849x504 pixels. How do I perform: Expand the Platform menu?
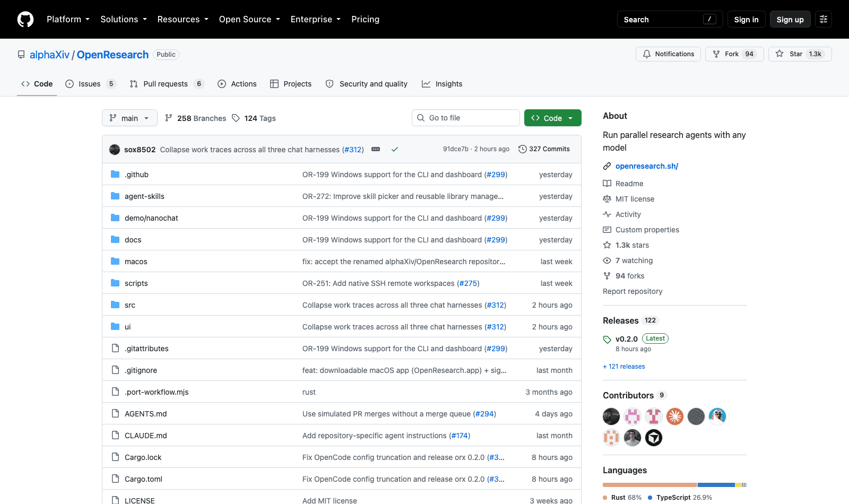(68, 19)
